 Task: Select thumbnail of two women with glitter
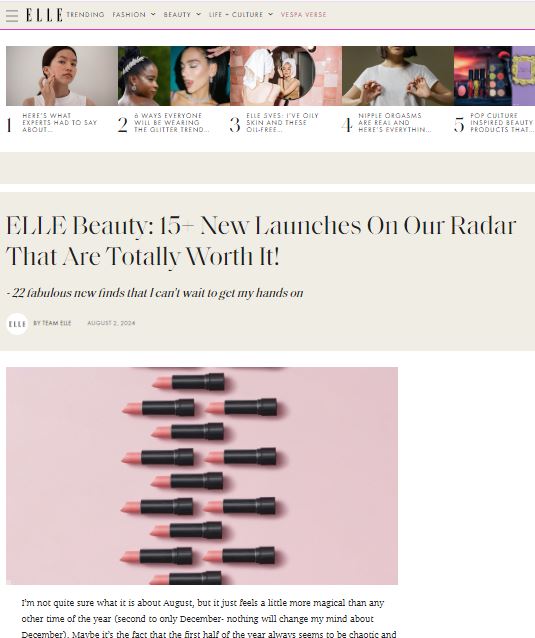click(174, 76)
